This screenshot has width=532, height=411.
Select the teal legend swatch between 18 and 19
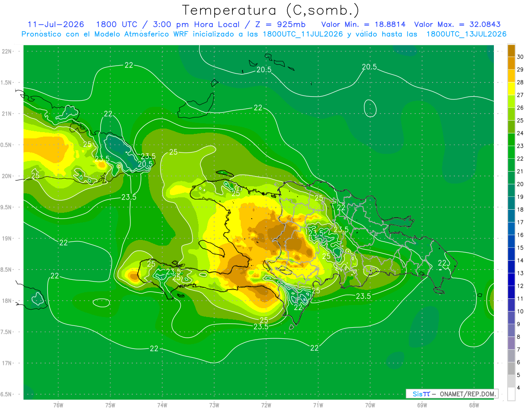[x=511, y=203]
